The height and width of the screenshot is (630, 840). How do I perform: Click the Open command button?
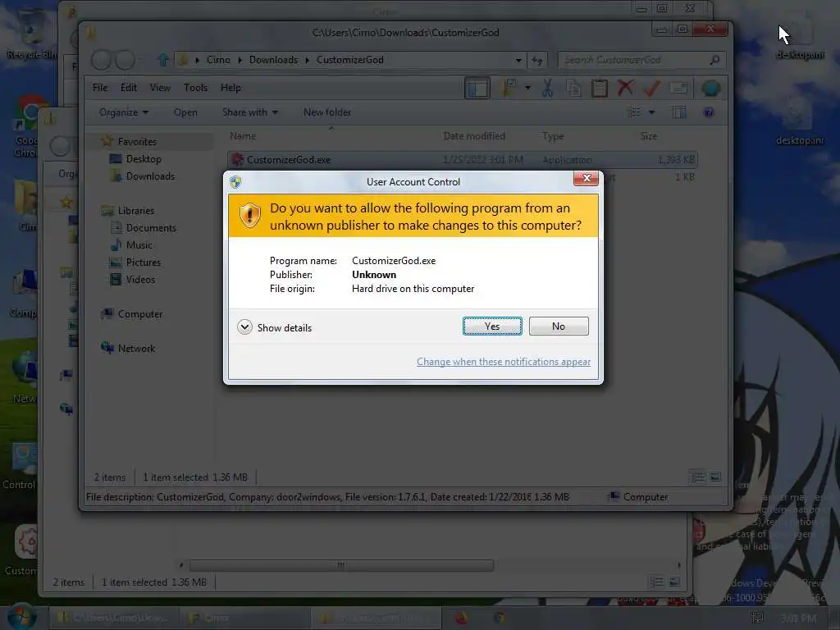click(x=185, y=112)
